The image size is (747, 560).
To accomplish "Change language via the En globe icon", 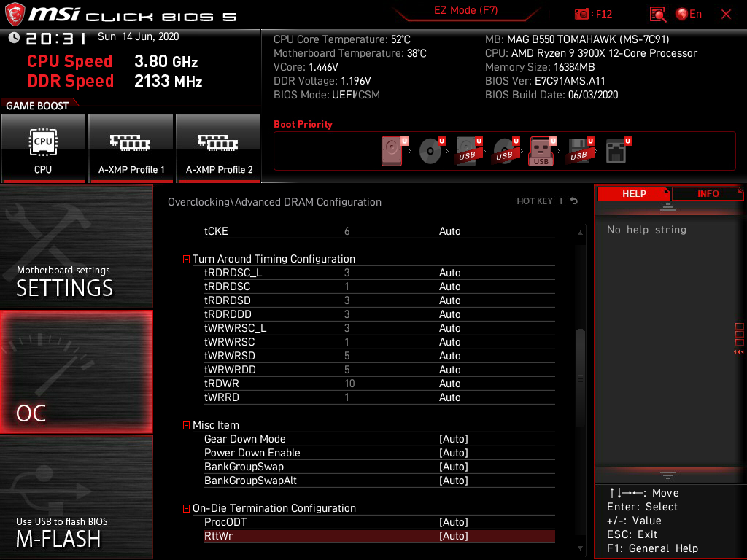I will (689, 15).
